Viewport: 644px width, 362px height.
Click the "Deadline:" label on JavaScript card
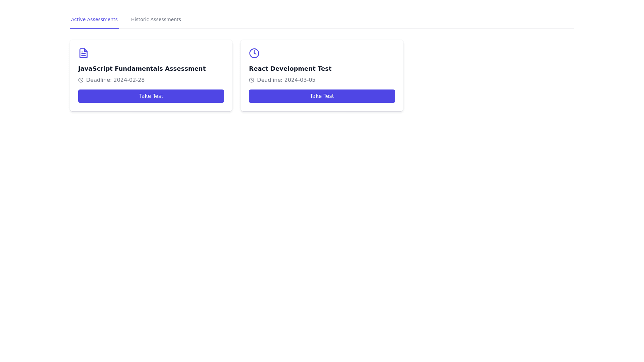pyautogui.click(x=99, y=80)
